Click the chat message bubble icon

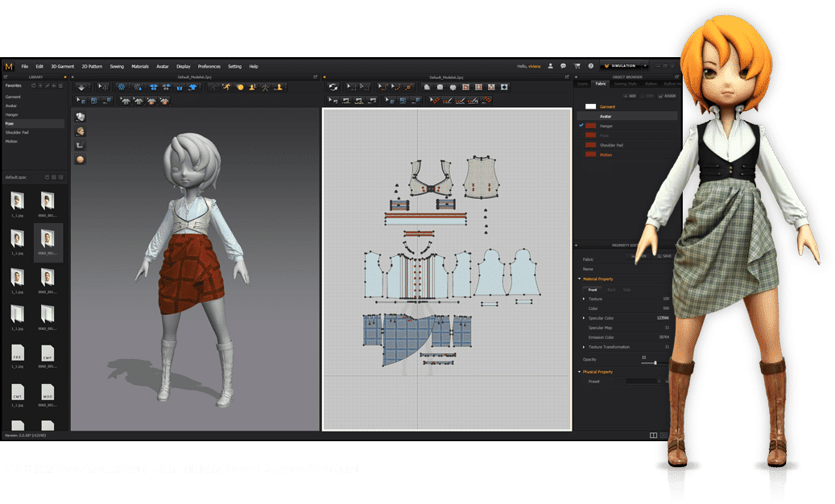pos(564,66)
